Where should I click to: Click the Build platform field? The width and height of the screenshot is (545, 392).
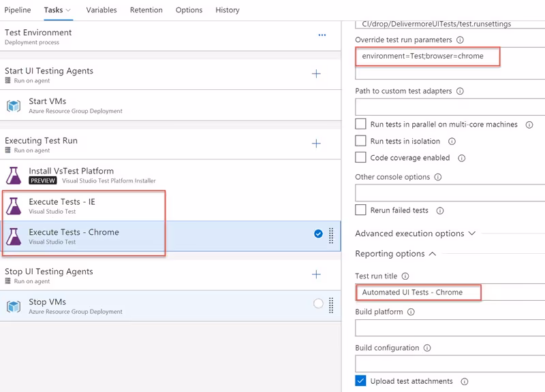(450, 328)
